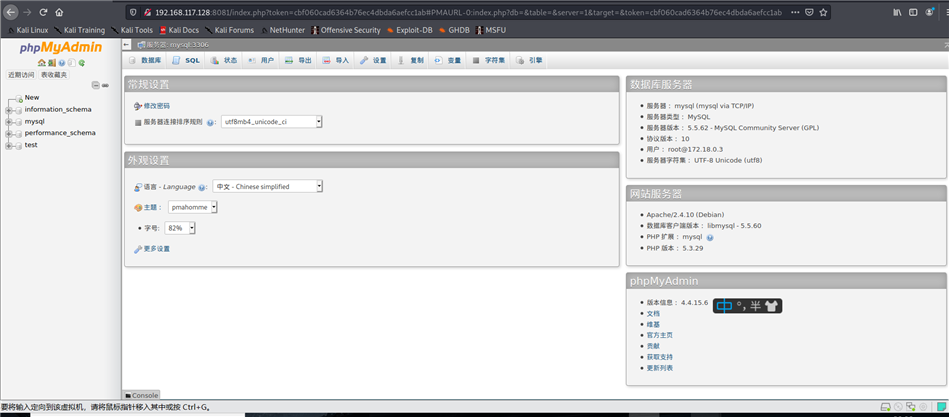Open 维基 wiki link
The height and width of the screenshot is (417, 949).
[653, 324]
